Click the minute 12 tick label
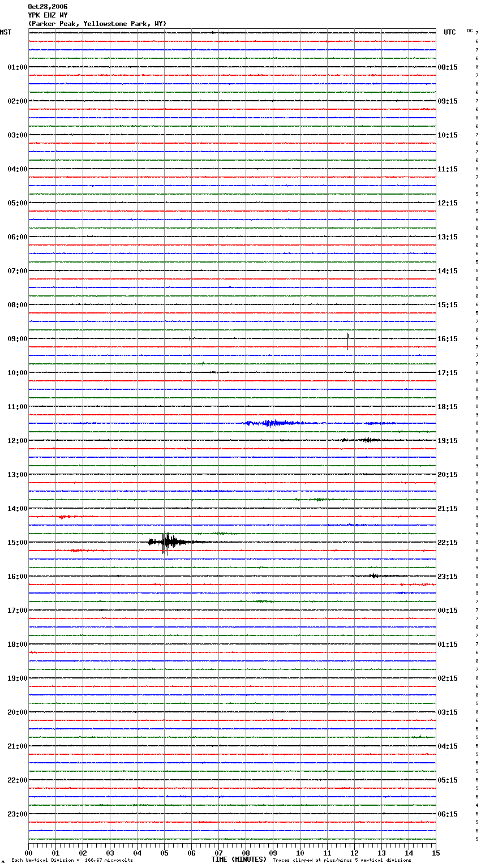Image resolution: width=481 pixels, height=868 pixels. pyautogui.click(x=354, y=853)
